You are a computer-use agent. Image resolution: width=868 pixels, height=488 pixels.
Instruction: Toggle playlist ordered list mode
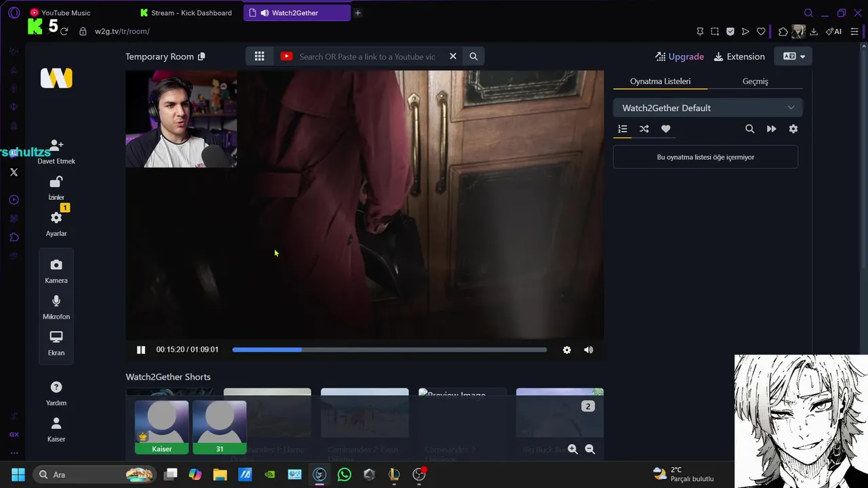623,129
